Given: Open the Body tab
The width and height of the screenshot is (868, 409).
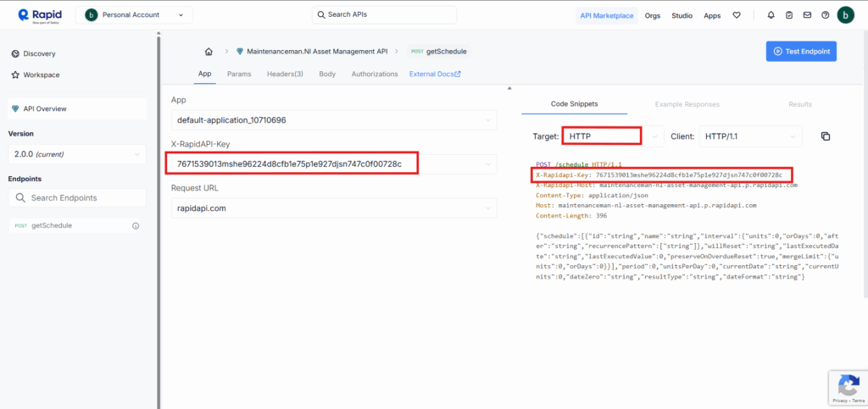Looking at the screenshot, I should pyautogui.click(x=327, y=74).
